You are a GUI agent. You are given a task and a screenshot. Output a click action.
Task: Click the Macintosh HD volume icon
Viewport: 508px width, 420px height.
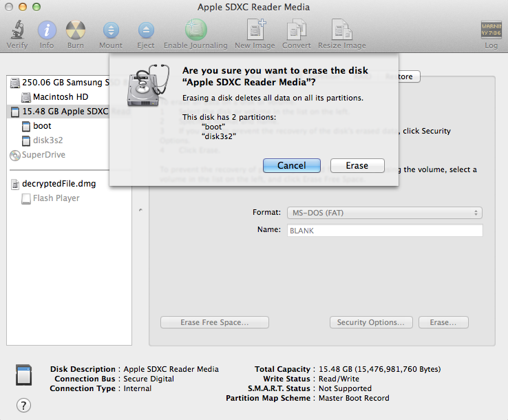tap(26, 97)
